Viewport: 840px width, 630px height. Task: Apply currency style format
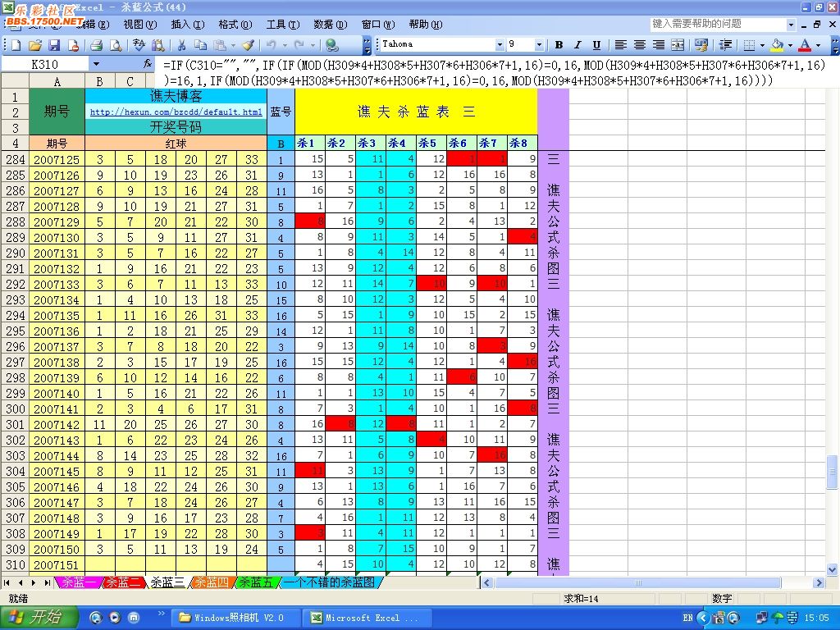pos(701,45)
